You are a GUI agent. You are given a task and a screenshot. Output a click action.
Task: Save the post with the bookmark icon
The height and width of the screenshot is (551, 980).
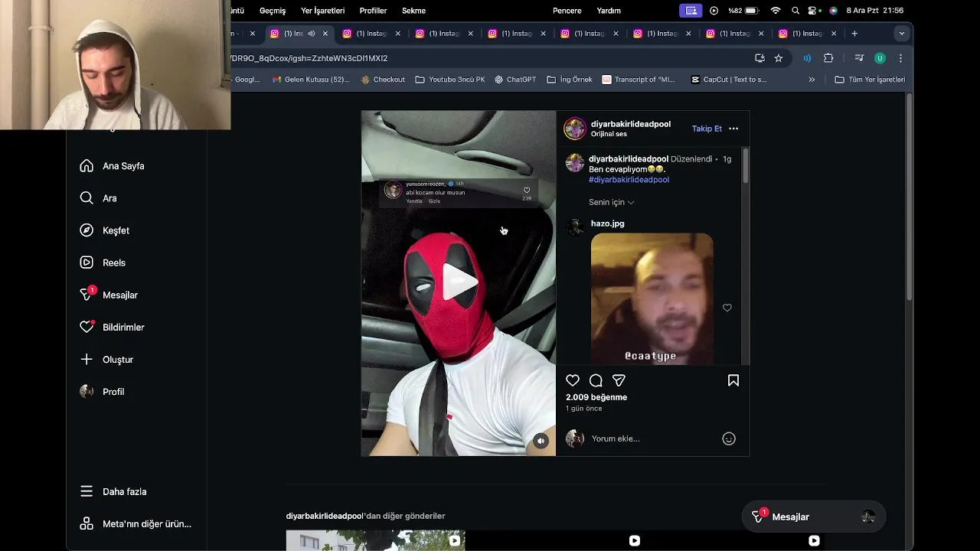[x=733, y=380]
